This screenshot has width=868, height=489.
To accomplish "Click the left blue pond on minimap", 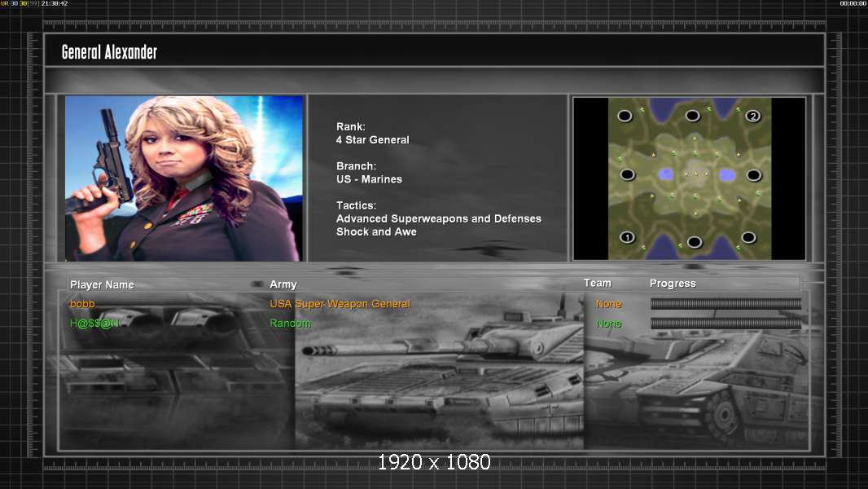I will click(665, 174).
